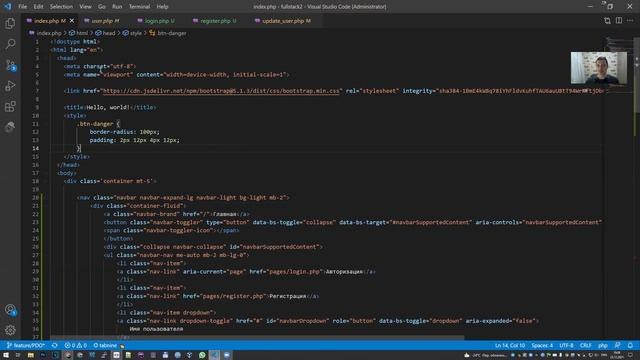The image size is (640, 360).
Task: Open the Terminal menu
Action: point(139,7)
